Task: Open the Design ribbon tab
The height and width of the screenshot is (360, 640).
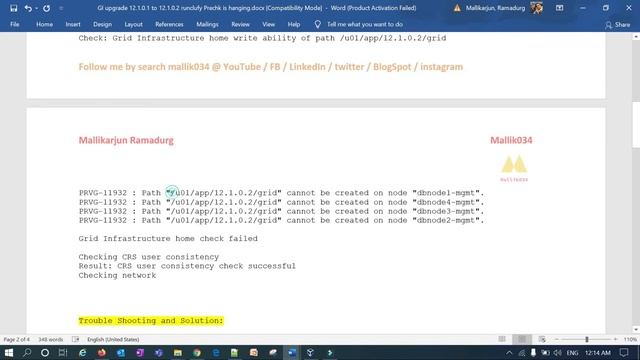Action: pyautogui.click(x=102, y=24)
